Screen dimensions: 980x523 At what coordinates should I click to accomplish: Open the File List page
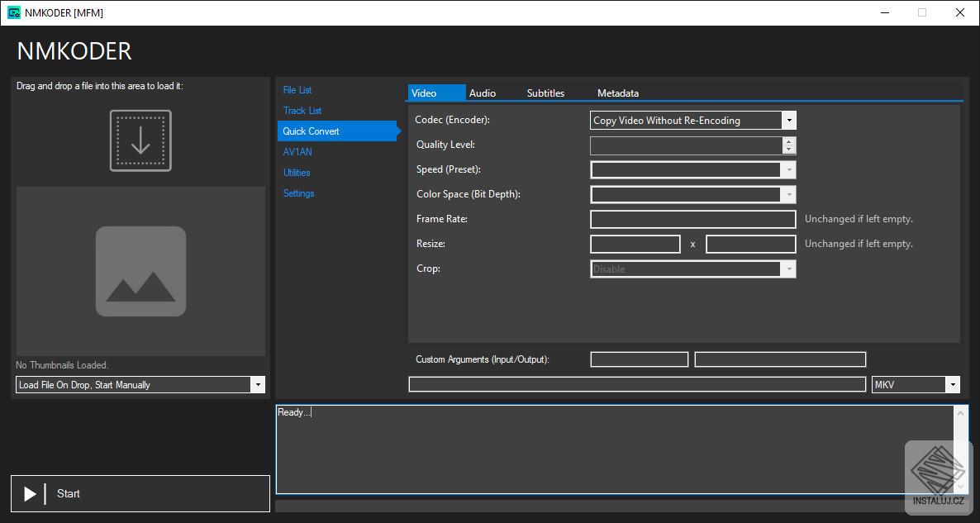(297, 90)
